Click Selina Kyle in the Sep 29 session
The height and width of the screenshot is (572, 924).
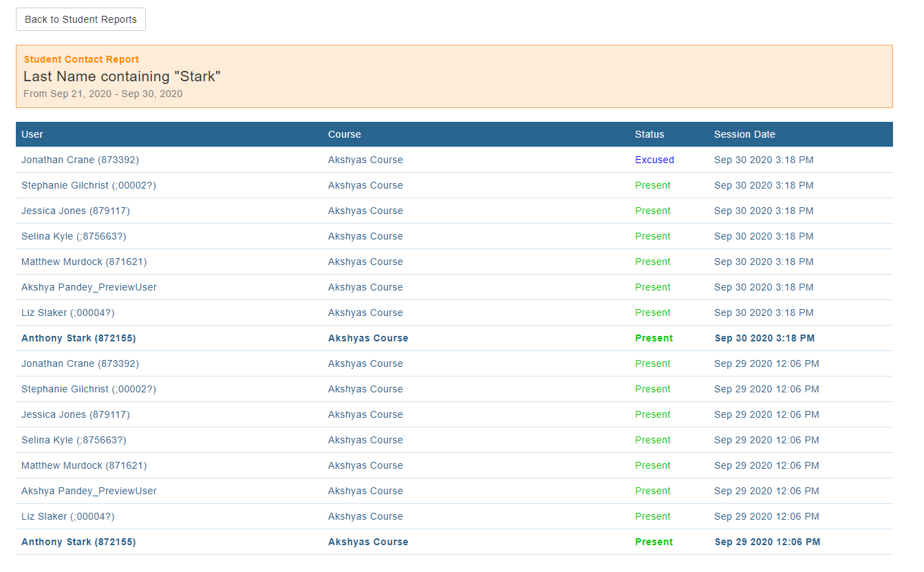click(74, 440)
